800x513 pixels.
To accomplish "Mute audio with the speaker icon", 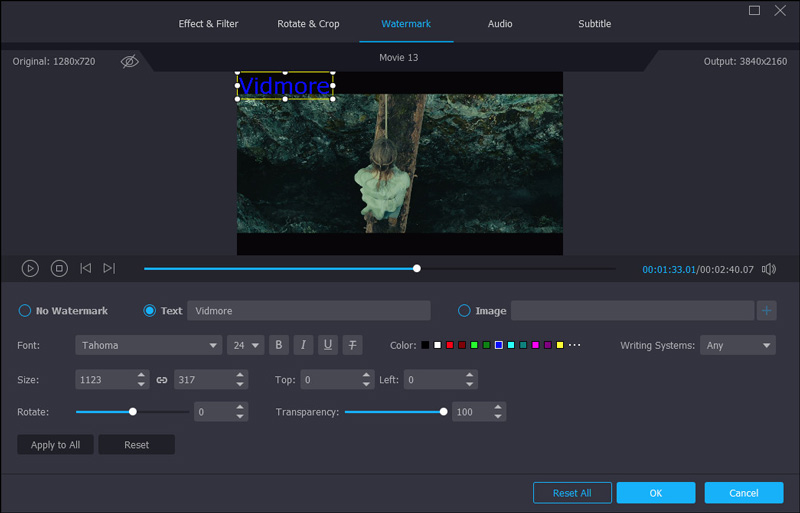I will (x=768, y=269).
